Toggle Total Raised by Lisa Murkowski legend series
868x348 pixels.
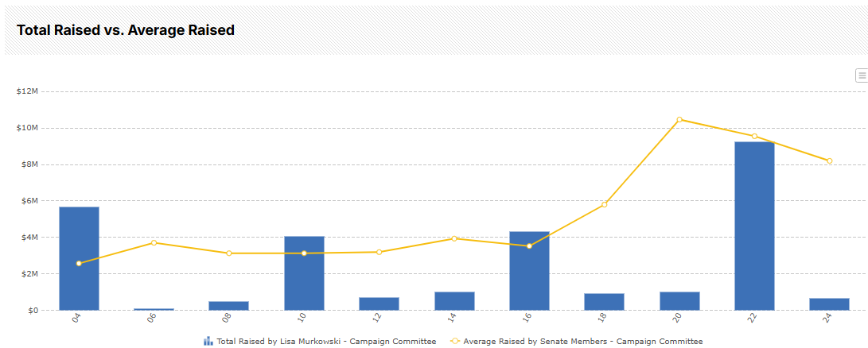325,341
